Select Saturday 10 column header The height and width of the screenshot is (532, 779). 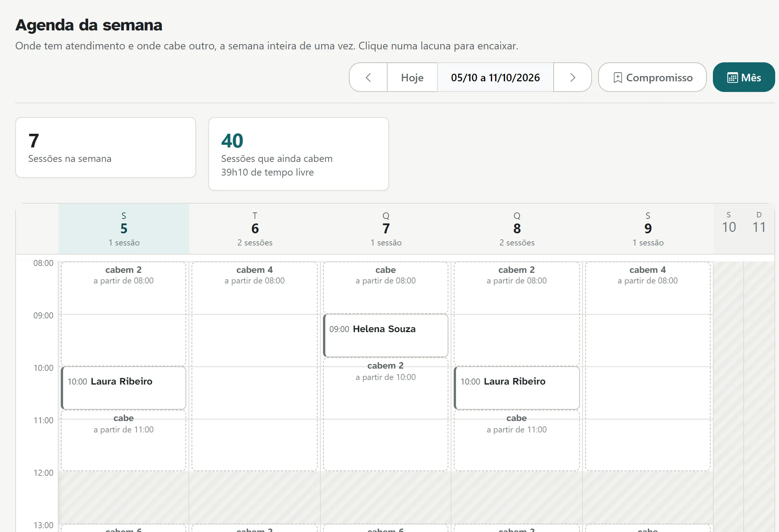(x=729, y=223)
